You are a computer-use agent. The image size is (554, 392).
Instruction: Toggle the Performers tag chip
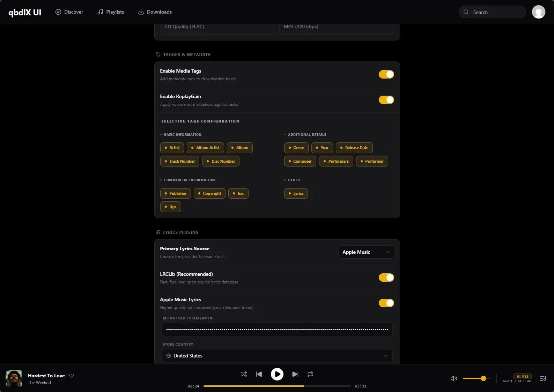click(x=336, y=161)
